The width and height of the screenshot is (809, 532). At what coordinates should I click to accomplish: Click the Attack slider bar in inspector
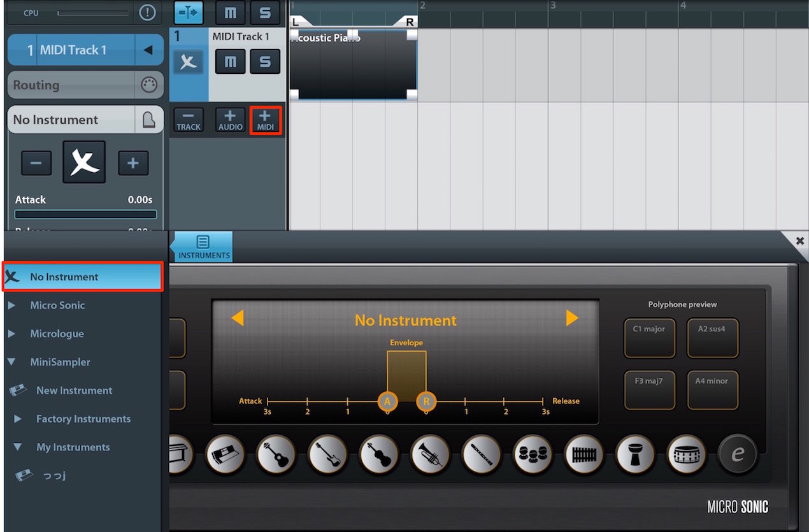click(x=85, y=215)
